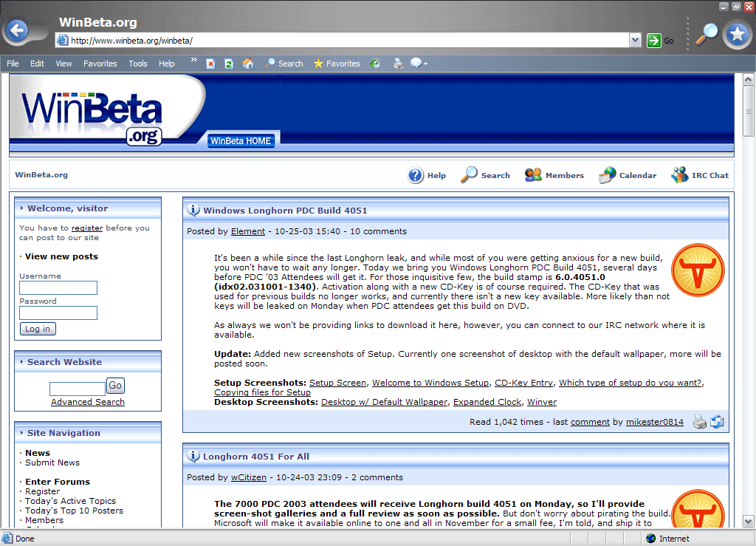Image resolution: width=756 pixels, height=546 pixels.
Task: Click the Element author link
Action: 248,231
